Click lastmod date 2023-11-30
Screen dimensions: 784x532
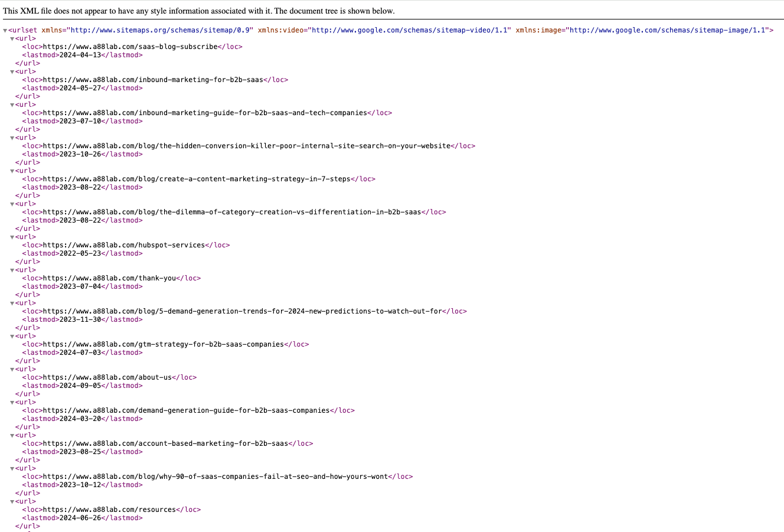80,319
